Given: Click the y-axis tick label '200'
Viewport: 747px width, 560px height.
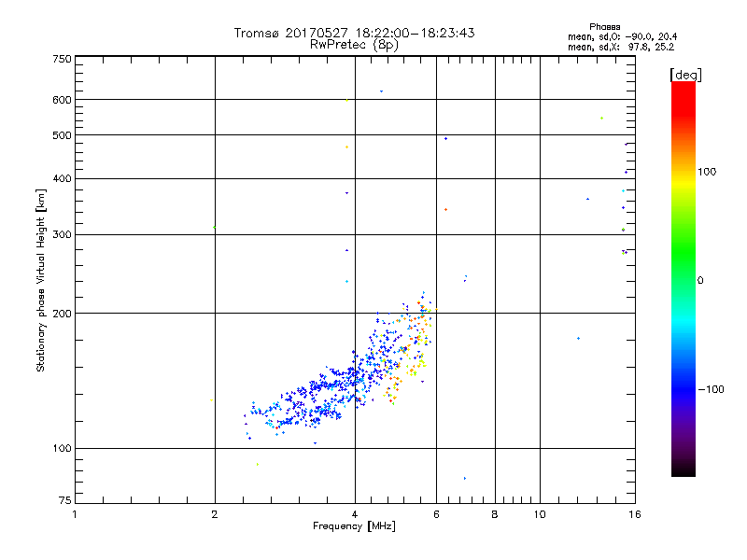Looking at the screenshot, I should [x=62, y=314].
